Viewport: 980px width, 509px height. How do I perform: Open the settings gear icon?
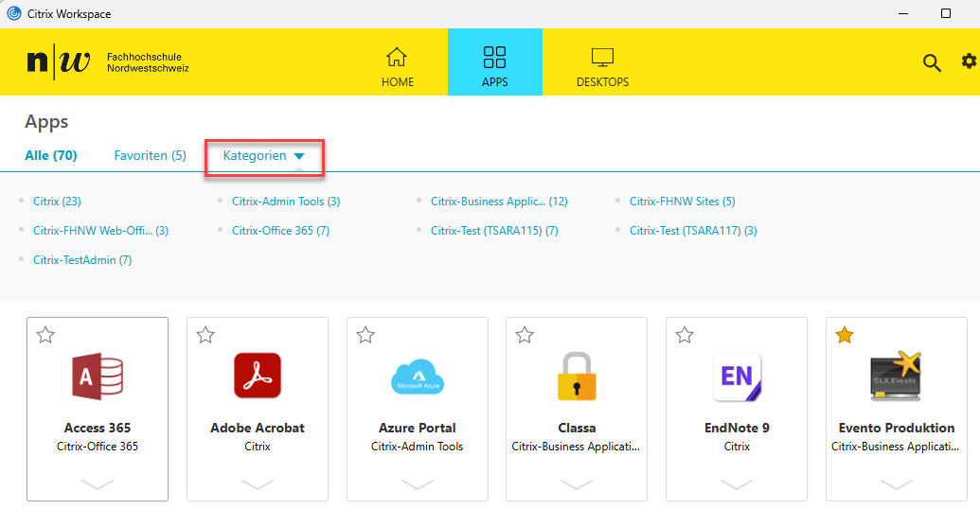click(969, 61)
